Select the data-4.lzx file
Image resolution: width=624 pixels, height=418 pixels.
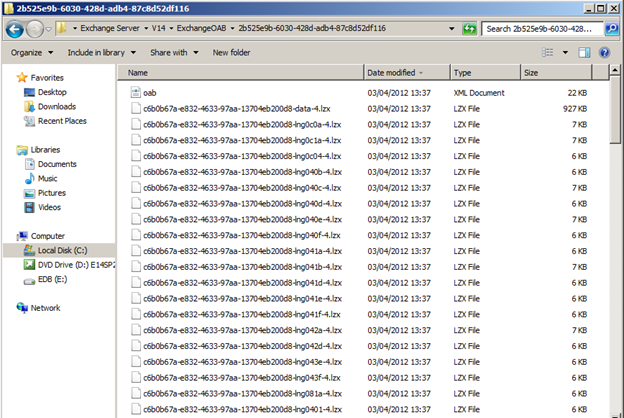[x=237, y=109]
